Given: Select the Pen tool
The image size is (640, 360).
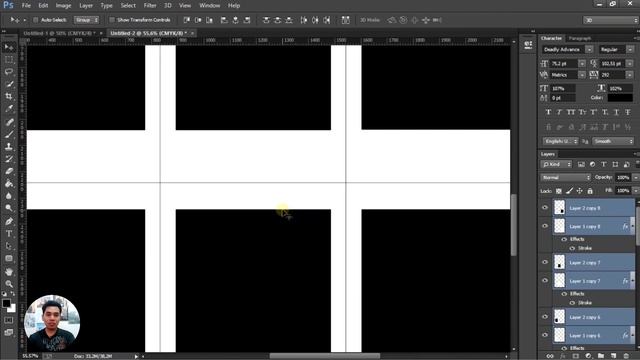Looking at the screenshot, I should [x=9, y=221].
